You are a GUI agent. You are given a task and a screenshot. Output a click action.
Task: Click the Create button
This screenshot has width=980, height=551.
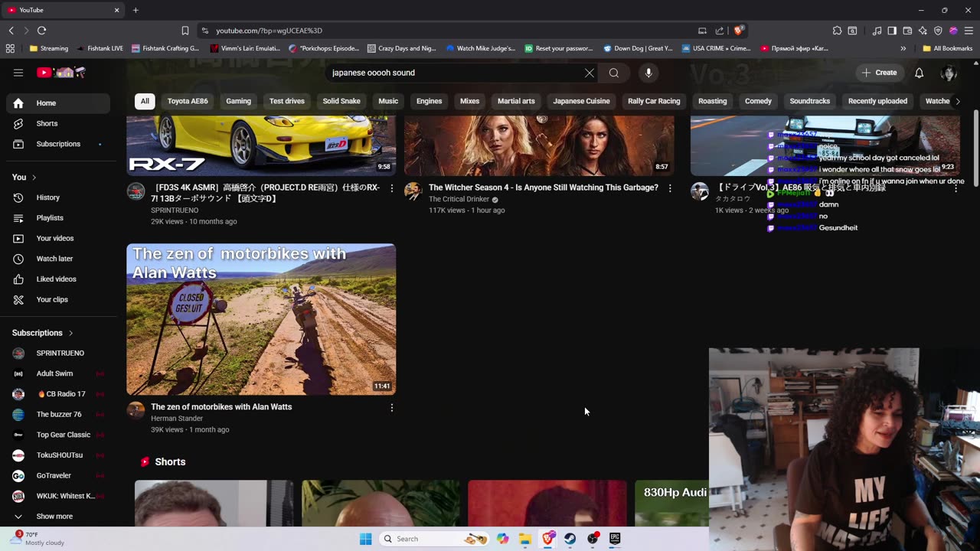[879, 73]
